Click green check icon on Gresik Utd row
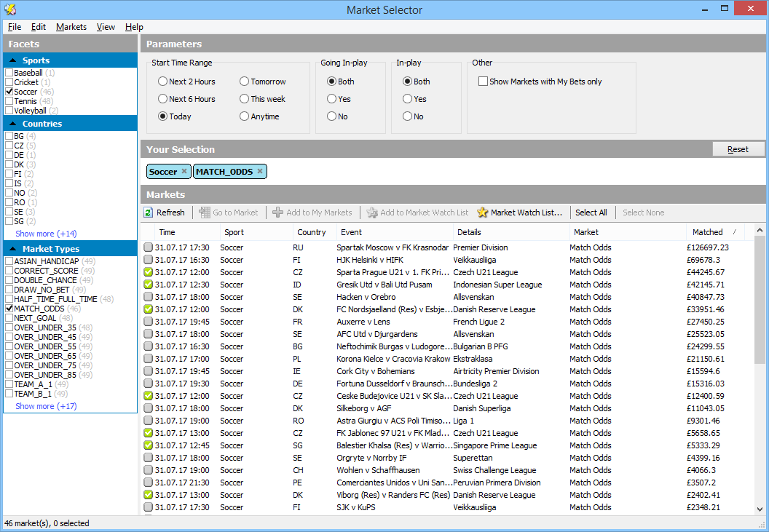 point(148,285)
